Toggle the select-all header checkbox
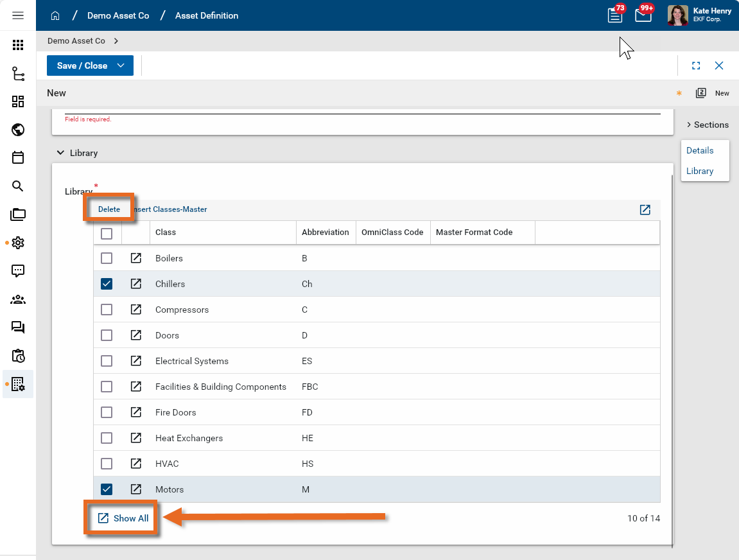Viewport: 739px width, 560px height. click(x=107, y=233)
